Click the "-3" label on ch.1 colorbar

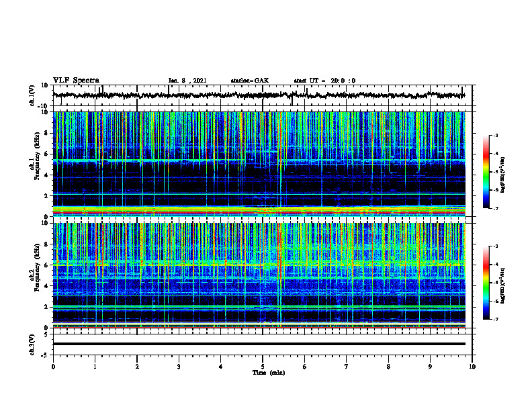click(x=496, y=135)
